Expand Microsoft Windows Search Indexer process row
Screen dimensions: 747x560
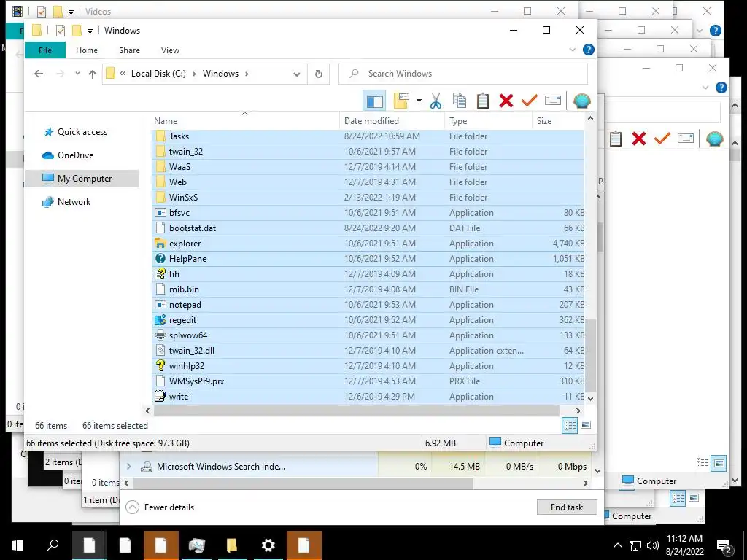point(128,467)
